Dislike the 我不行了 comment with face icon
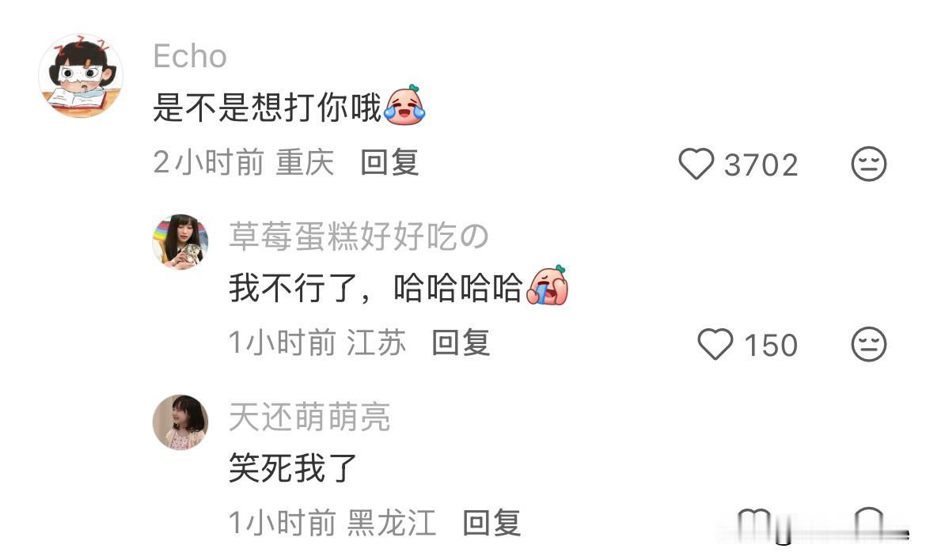 click(x=869, y=344)
